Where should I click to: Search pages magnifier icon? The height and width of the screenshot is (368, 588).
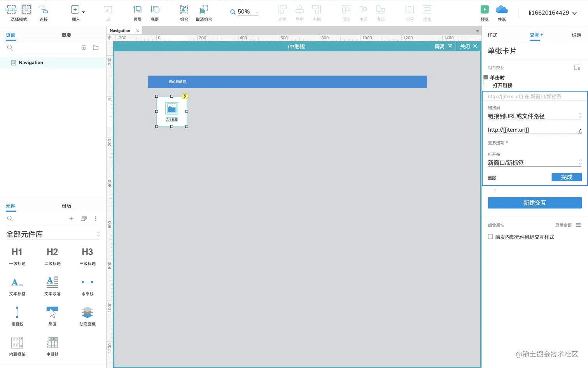(x=10, y=48)
